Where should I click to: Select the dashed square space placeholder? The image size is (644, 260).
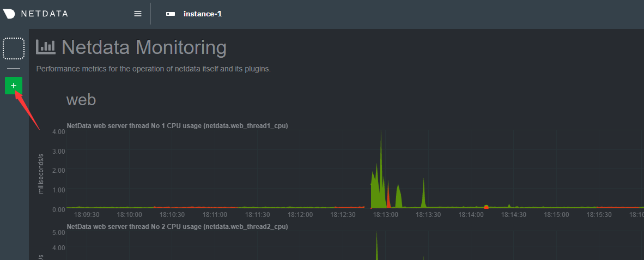click(14, 49)
